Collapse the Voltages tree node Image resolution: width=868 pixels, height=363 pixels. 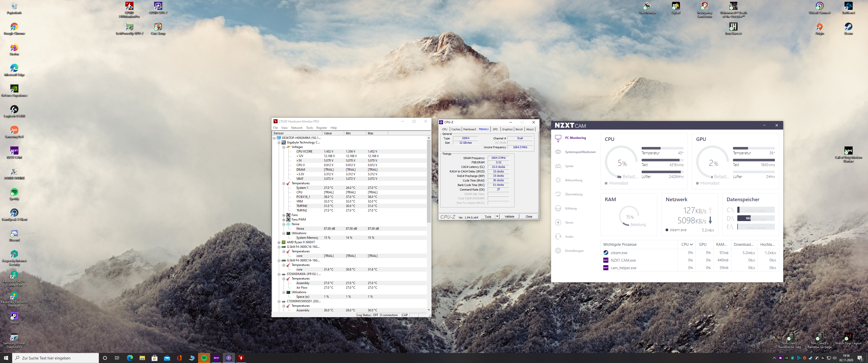click(284, 147)
